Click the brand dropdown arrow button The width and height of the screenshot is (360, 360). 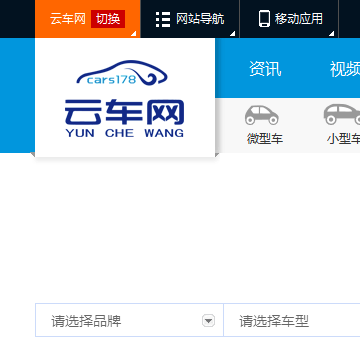coord(209,321)
